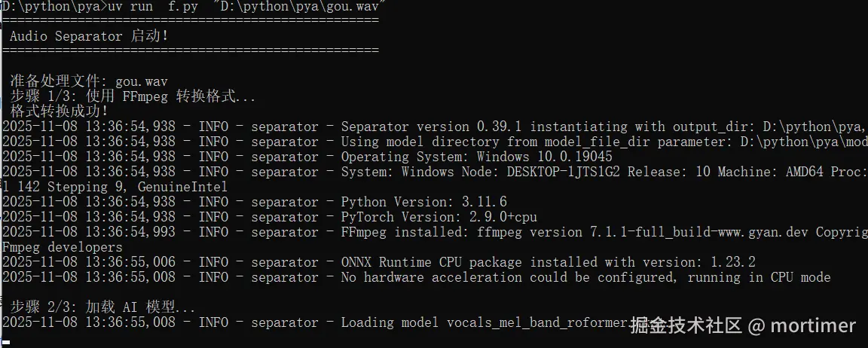Click the "PyTorch Version: 2.9.0+cpu" text
868x348 pixels.
click(439, 217)
